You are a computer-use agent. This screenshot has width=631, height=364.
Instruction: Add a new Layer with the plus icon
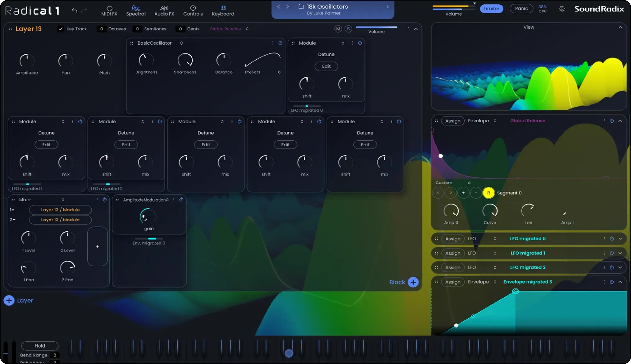click(9, 300)
